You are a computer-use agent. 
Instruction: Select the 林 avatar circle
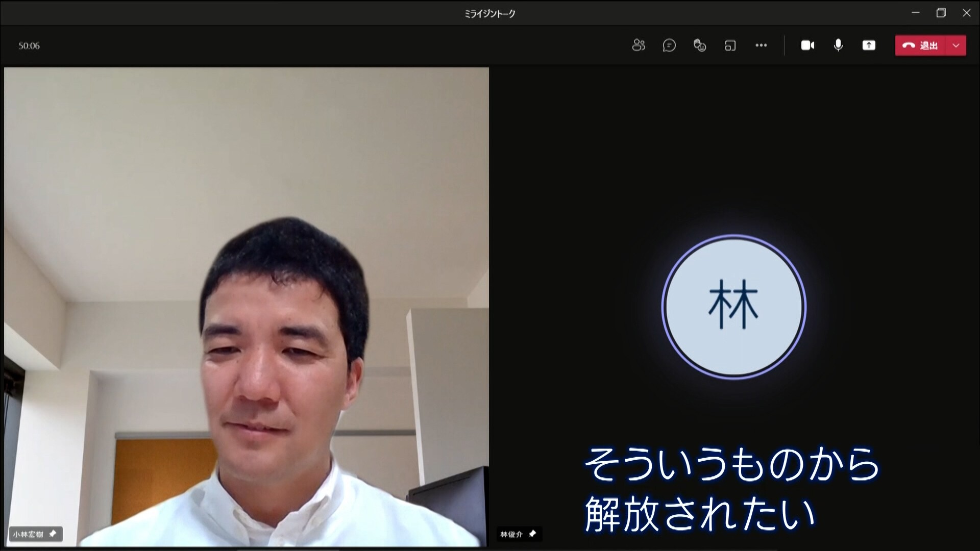coord(733,307)
